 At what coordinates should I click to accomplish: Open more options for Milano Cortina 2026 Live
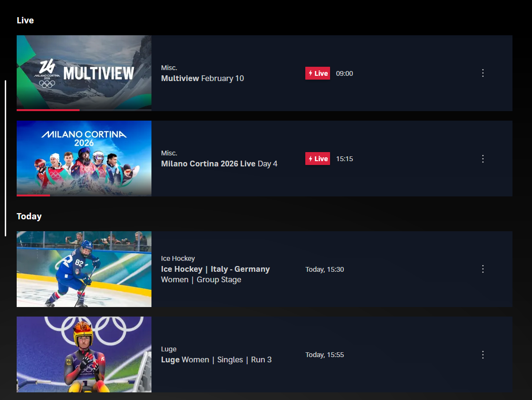[x=483, y=159]
